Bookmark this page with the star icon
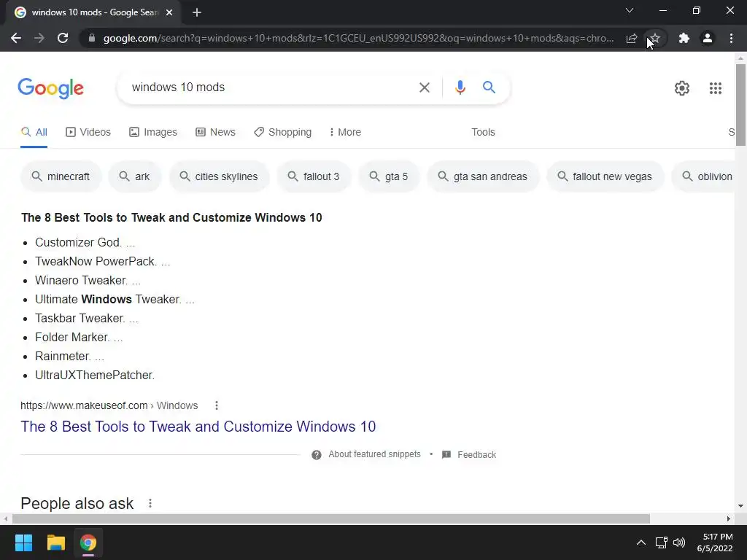747x560 pixels. 655,38
